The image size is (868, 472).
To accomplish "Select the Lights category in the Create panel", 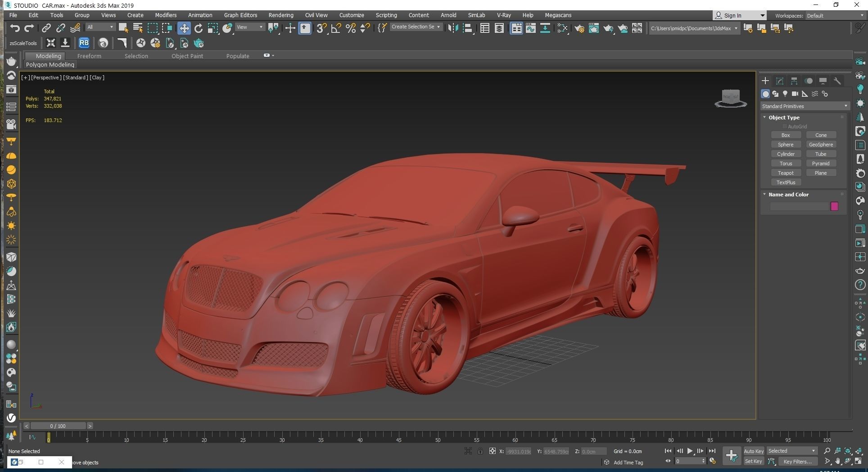I will [785, 94].
